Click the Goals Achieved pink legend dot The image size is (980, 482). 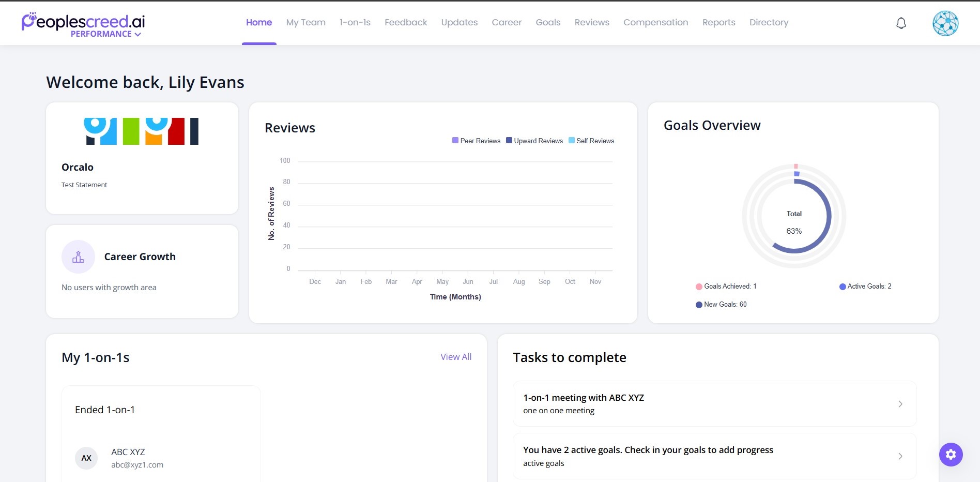[699, 287]
